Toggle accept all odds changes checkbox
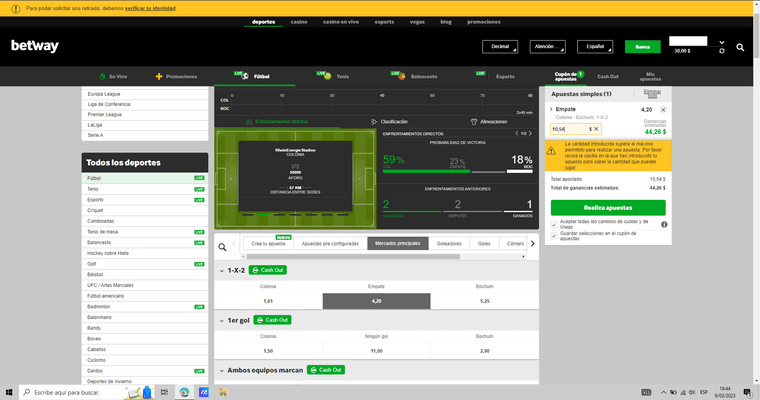Screen dimensions: 760x400 554,224
